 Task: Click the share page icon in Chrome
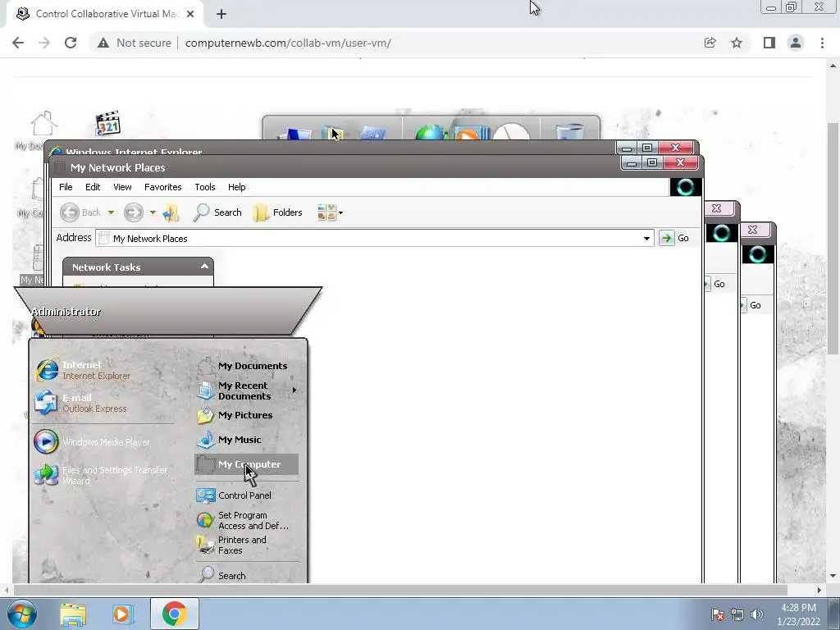(x=710, y=43)
